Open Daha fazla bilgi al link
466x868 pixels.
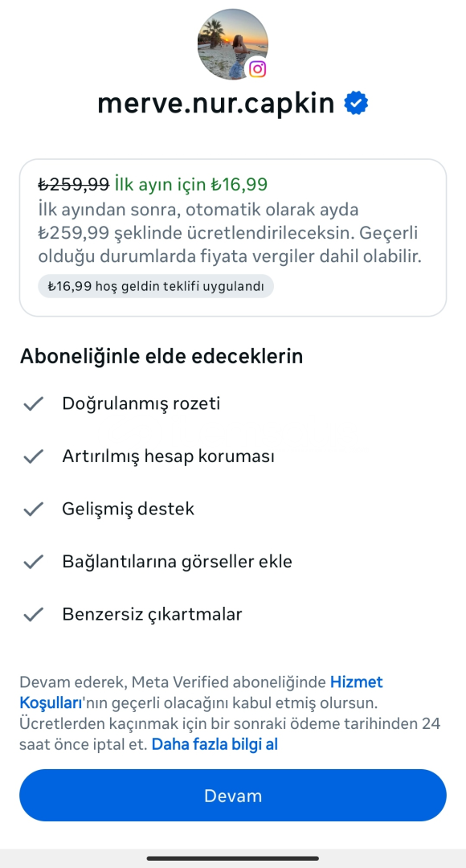coord(215,744)
